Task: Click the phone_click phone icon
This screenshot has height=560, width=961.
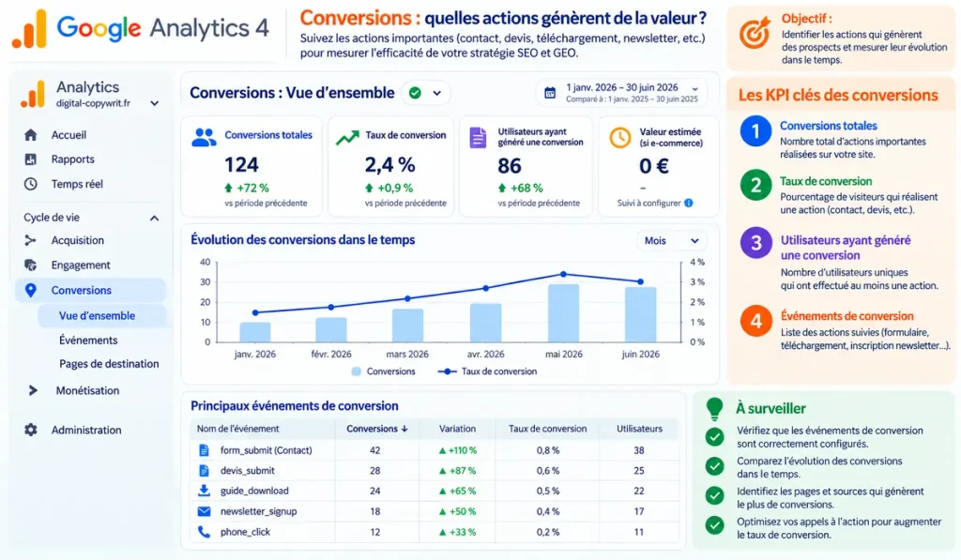Action: pyautogui.click(x=204, y=532)
